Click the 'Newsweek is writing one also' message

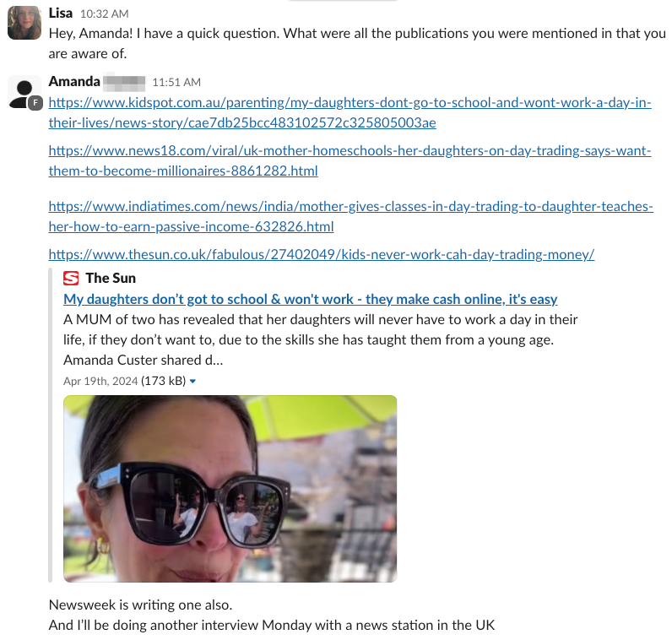click(x=141, y=605)
